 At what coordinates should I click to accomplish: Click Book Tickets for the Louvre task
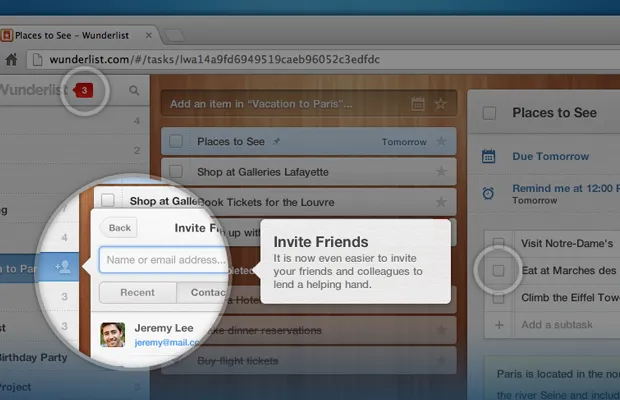pos(308,202)
